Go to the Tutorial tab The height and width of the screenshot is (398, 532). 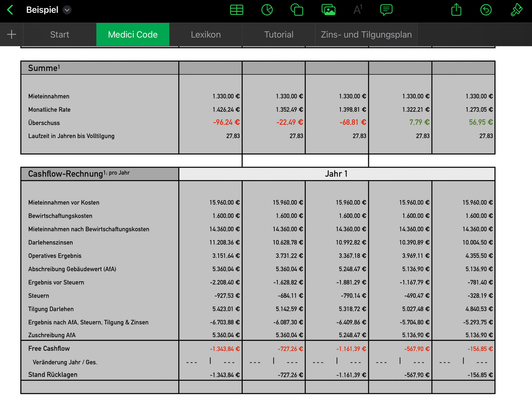279,35
